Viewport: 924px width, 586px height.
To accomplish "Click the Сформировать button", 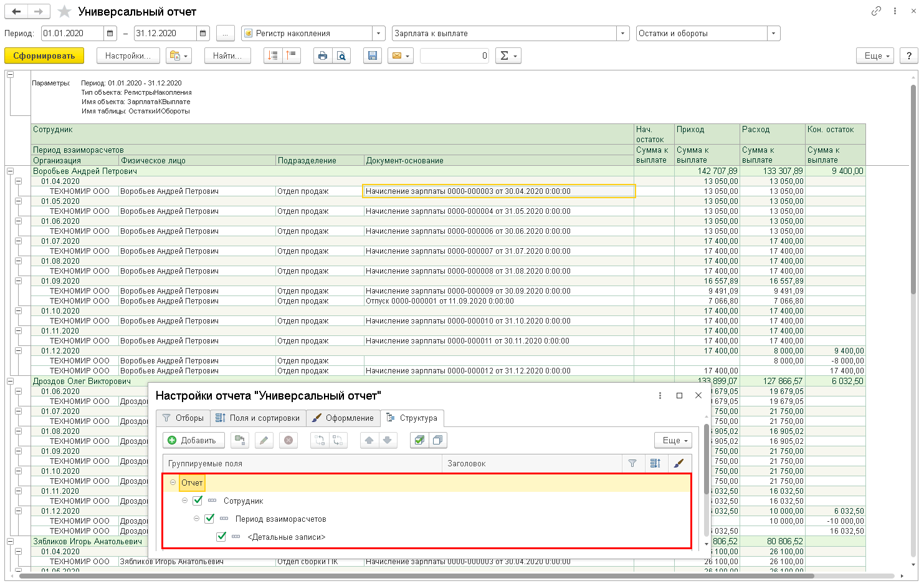I will pos(44,56).
